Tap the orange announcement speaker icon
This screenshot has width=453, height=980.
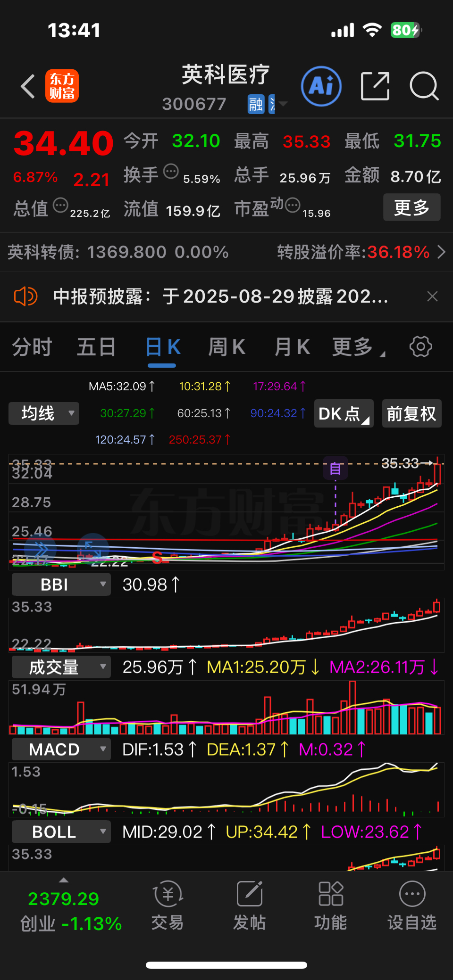tap(25, 296)
